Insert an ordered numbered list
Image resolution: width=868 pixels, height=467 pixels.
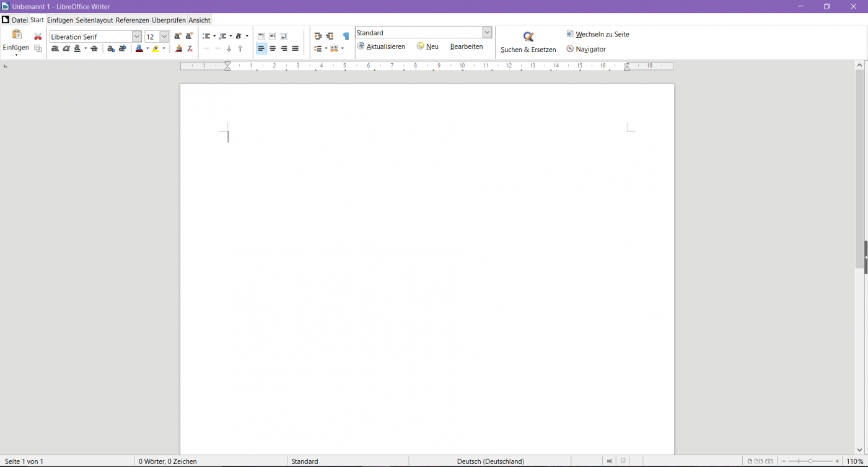coord(222,36)
